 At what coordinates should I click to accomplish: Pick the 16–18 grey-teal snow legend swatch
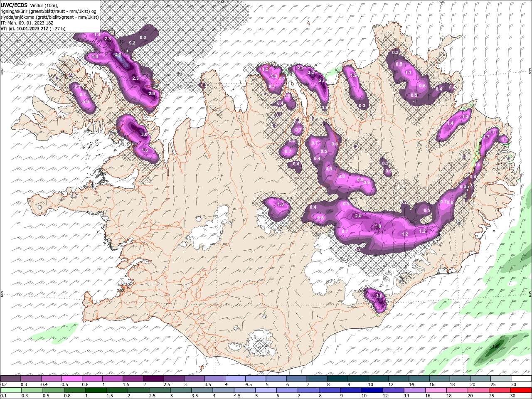pyautogui.click(x=439, y=379)
